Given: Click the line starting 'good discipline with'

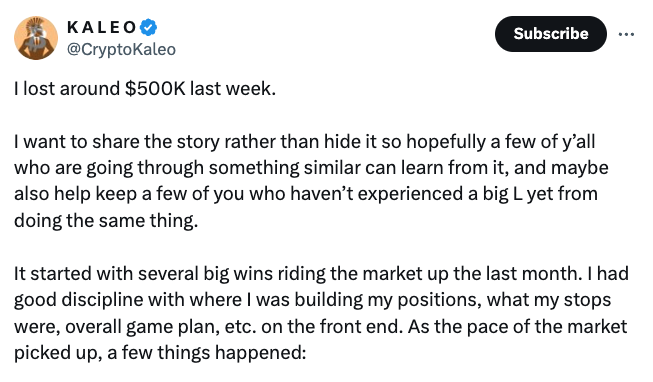Looking at the screenshot, I should point(312,300).
